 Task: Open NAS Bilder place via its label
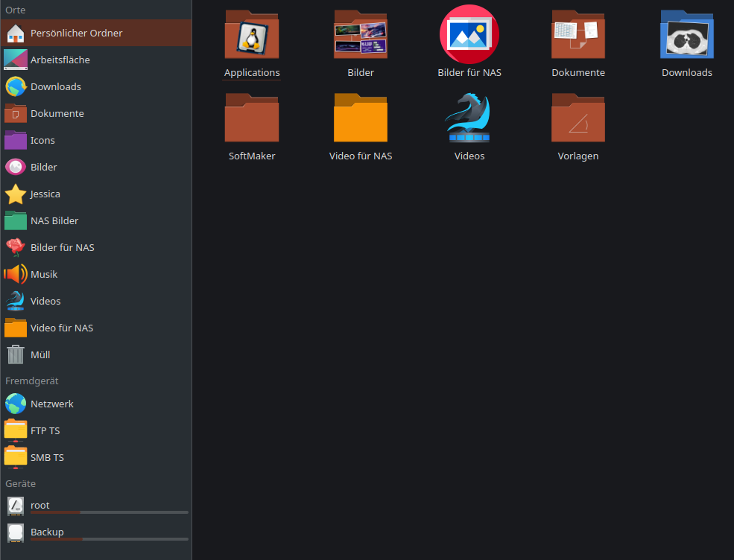coord(54,220)
